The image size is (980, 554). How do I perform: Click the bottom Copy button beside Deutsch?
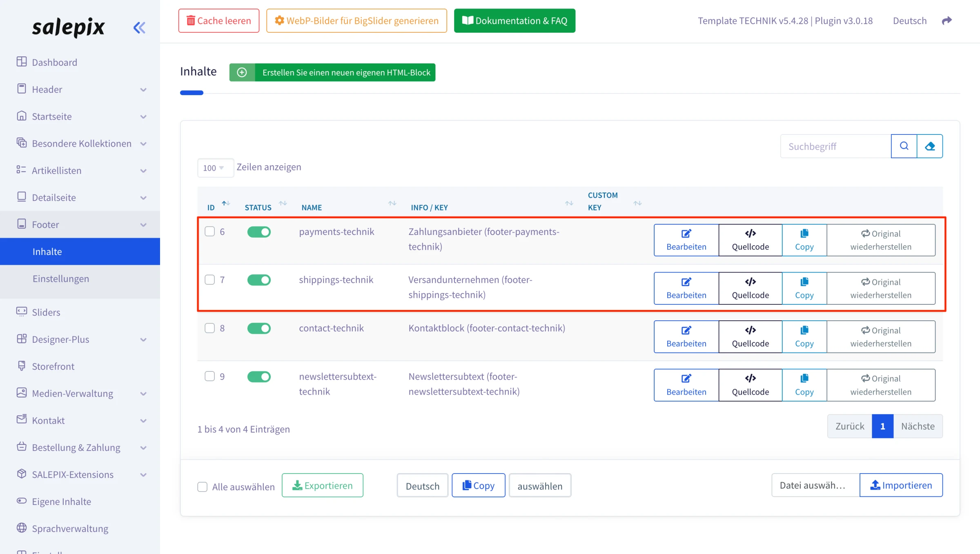pos(479,485)
